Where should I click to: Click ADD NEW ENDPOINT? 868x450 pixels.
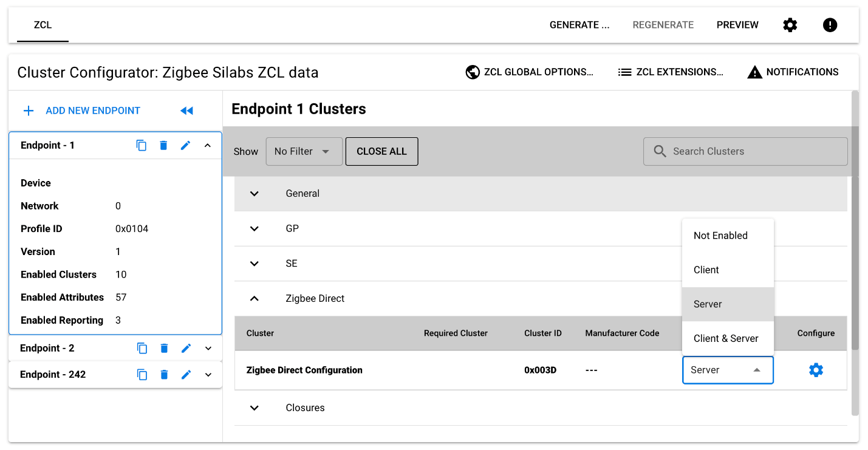(81, 111)
